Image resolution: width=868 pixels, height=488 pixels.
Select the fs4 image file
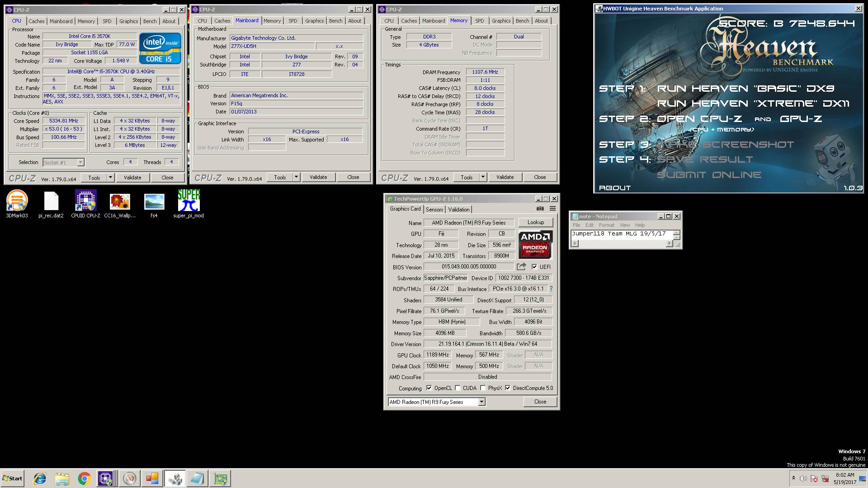(154, 204)
